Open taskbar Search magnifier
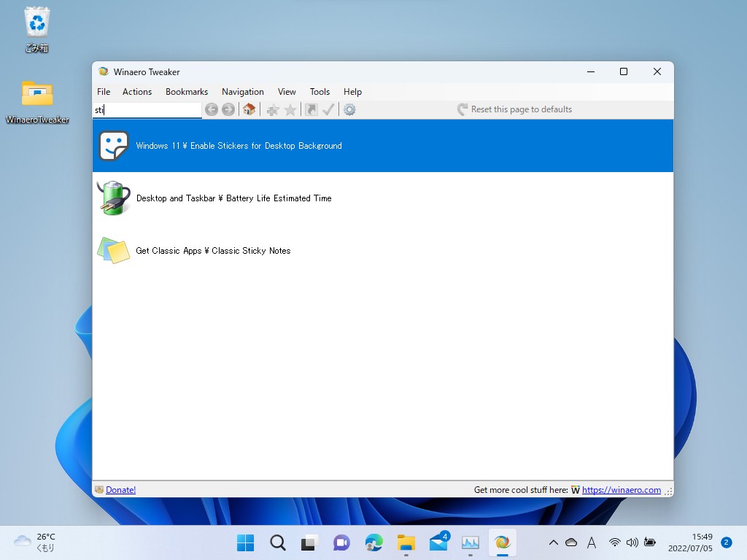Image resolution: width=747 pixels, height=560 pixels. tap(278, 542)
